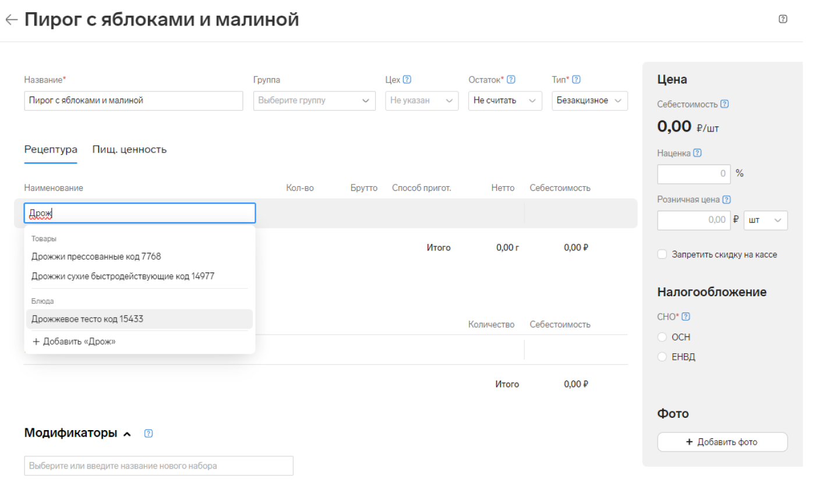Switch to the Пищ. ценность tab
Image resolution: width=826 pixels, height=504 pixels.
coord(129,150)
